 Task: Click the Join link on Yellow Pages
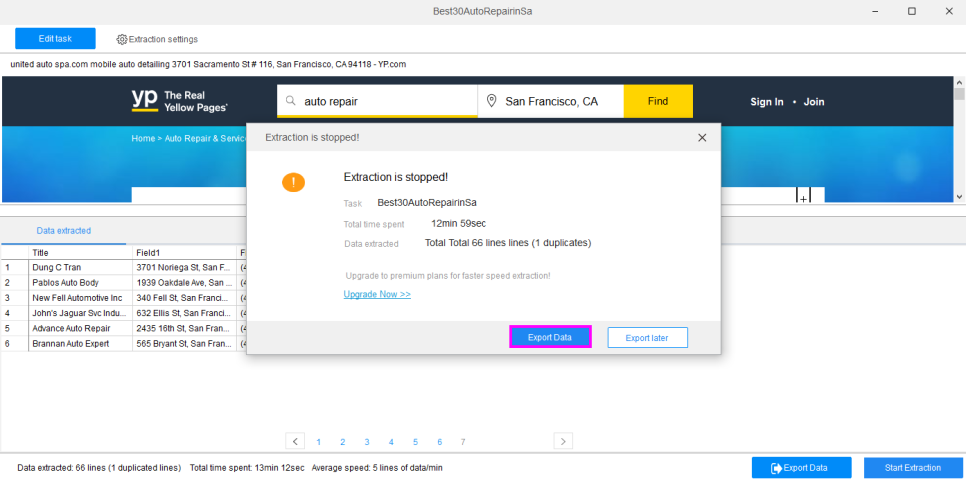(814, 102)
